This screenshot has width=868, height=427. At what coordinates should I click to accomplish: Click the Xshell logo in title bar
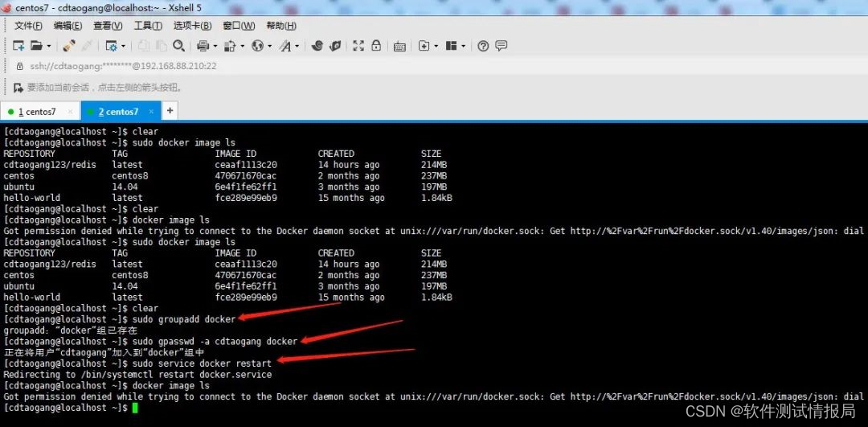tap(6, 8)
